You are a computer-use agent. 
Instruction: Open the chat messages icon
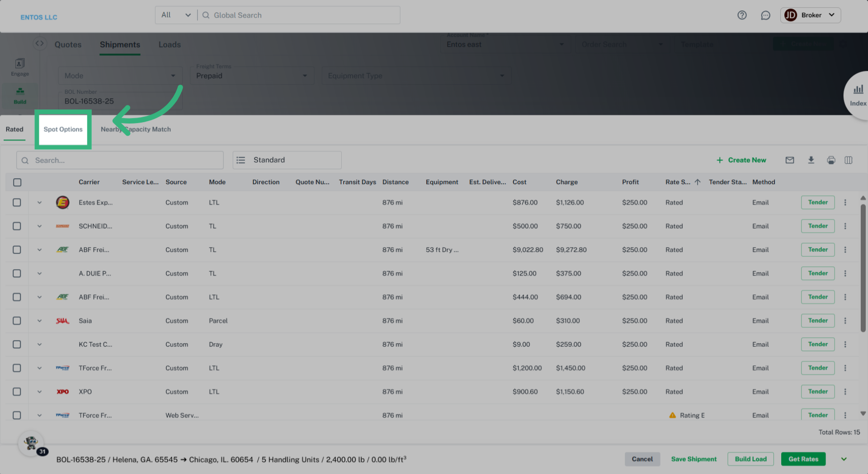(x=765, y=15)
